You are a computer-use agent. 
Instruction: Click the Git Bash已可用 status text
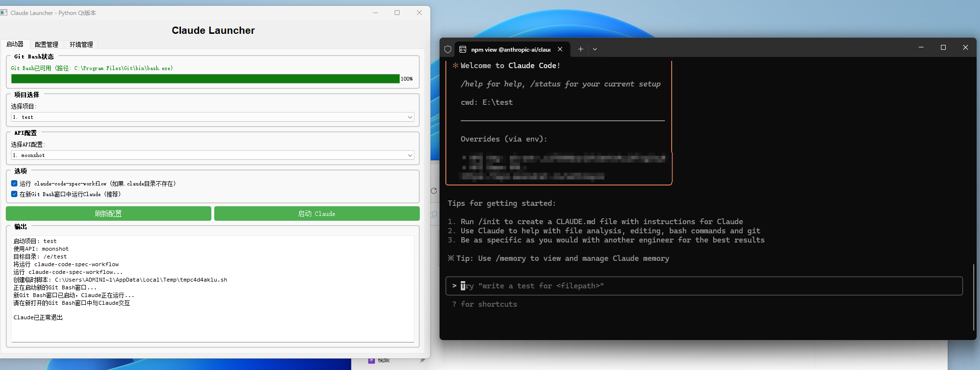(92, 68)
